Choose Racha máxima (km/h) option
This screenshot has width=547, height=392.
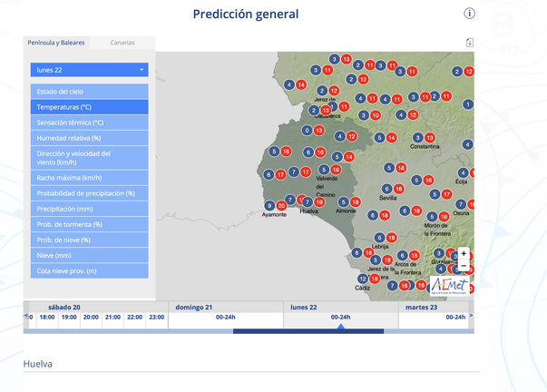click(x=89, y=178)
